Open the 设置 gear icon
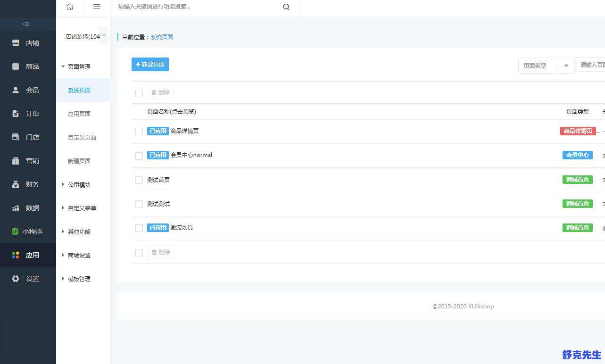The width and height of the screenshot is (605, 364). click(x=16, y=279)
